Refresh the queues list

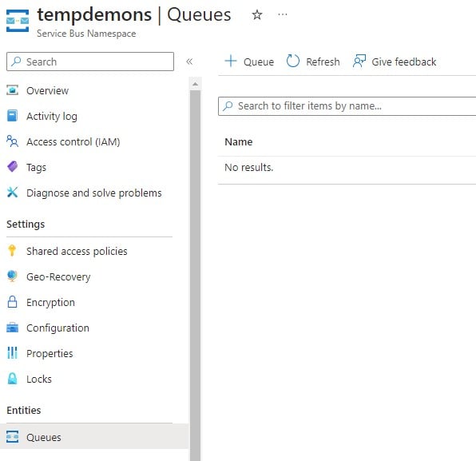pos(313,62)
